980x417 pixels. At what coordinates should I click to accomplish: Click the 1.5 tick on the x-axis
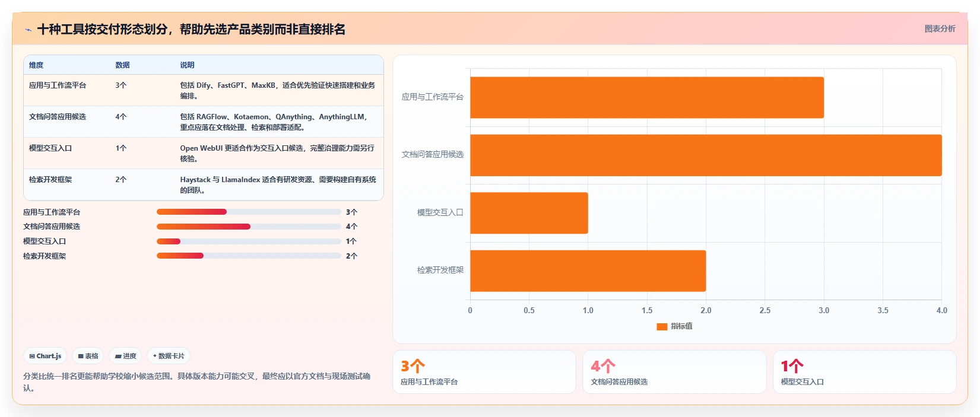[647, 311]
